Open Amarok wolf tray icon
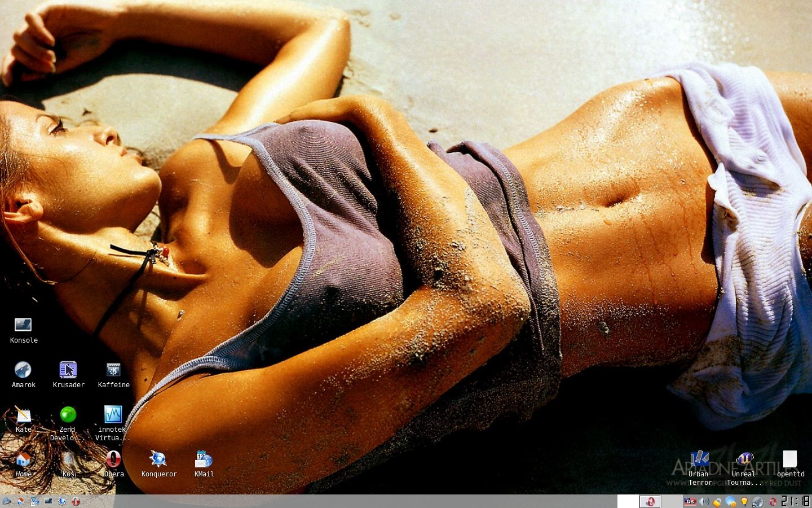 pyautogui.click(x=758, y=501)
